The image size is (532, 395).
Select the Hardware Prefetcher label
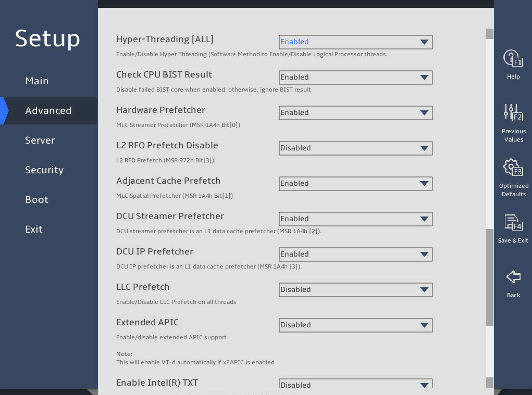click(160, 110)
